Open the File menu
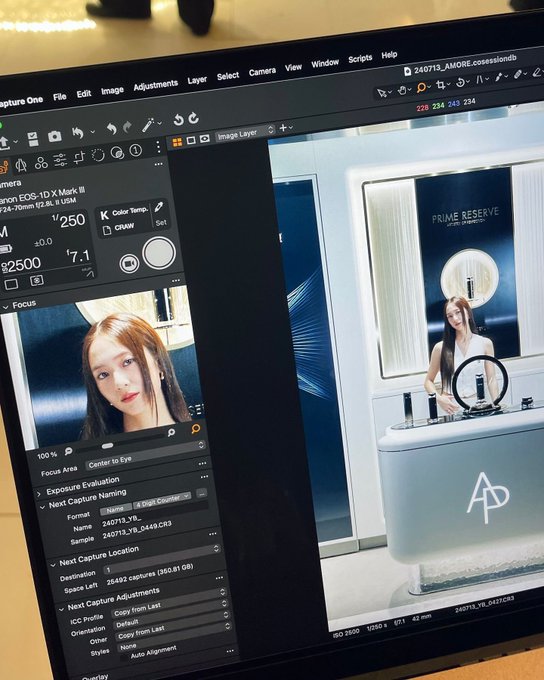 [60, 96]
